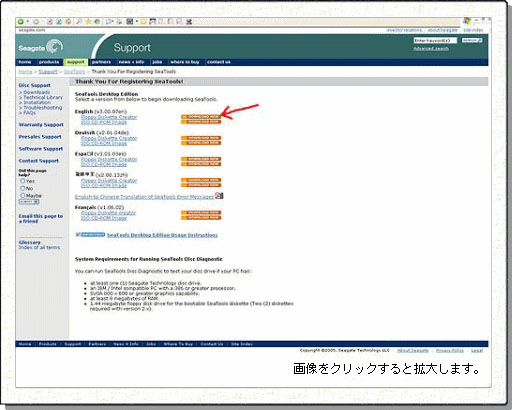This screenshot has width=512, height=410.
Task: Open FAQs sidebar link
Action: click(x=29, y=113)
